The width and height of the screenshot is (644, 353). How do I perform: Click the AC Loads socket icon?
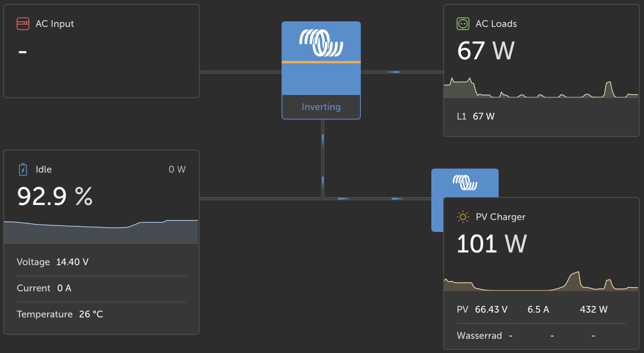coord(463,24)
